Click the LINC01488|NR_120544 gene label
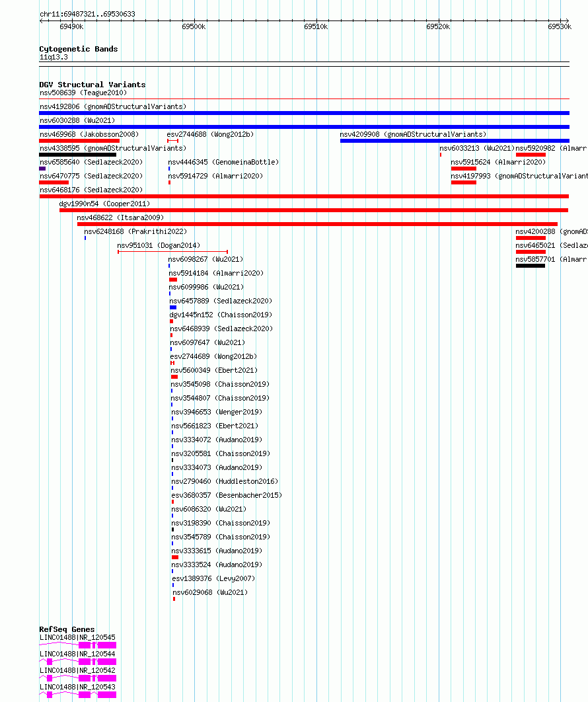The image size is (588, 702). coord(77,654)
